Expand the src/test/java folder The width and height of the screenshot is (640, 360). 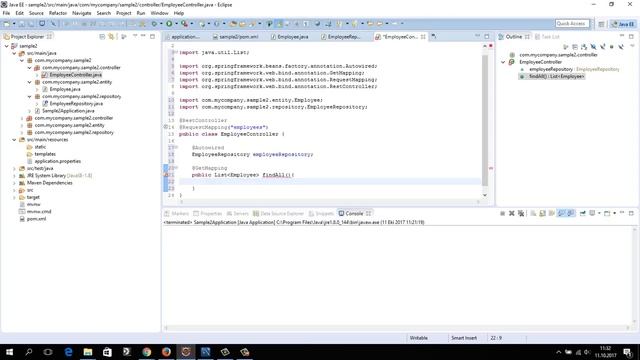pos(14,169)
